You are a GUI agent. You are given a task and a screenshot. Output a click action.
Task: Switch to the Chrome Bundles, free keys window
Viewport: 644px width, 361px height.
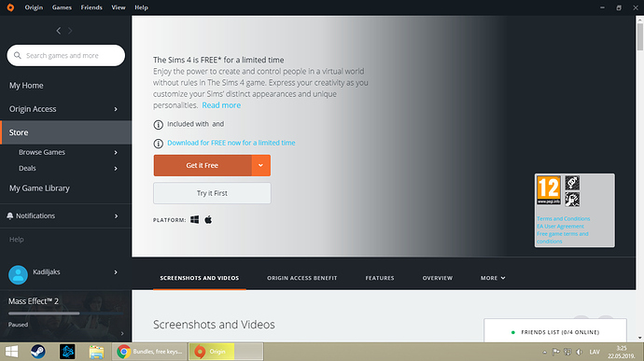click(149, 352)
